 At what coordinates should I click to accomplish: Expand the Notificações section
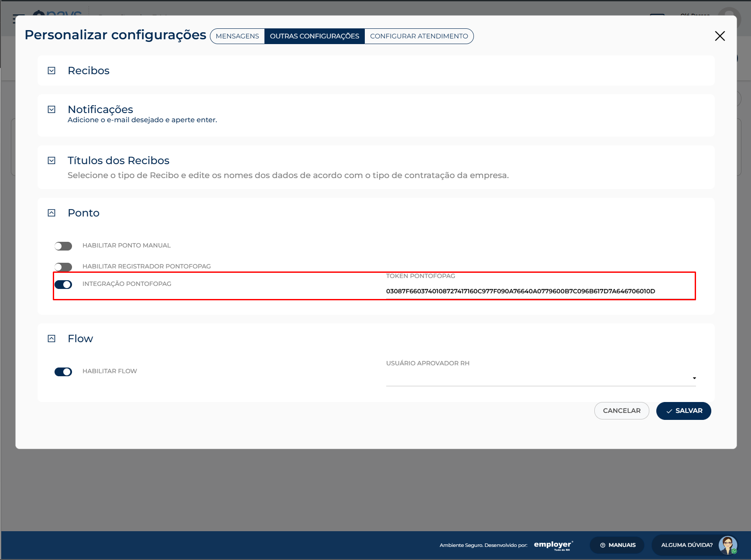click(x=51, y=110)
